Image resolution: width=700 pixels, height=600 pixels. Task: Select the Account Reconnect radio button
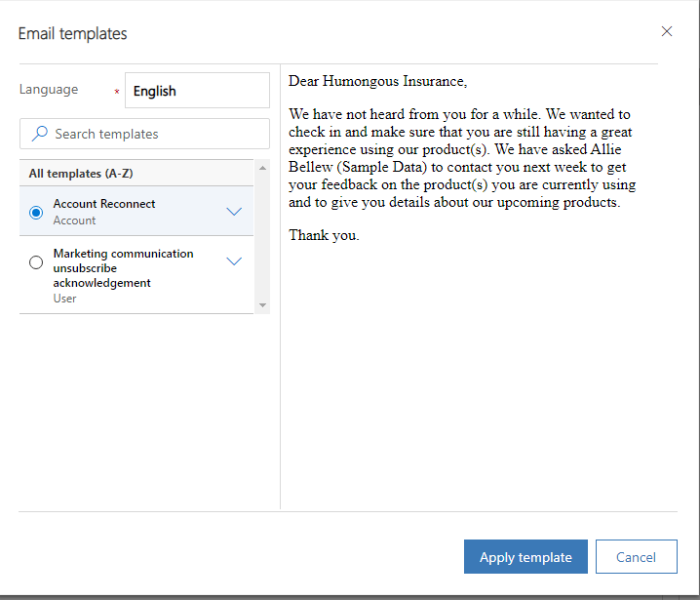pos(36,212)
